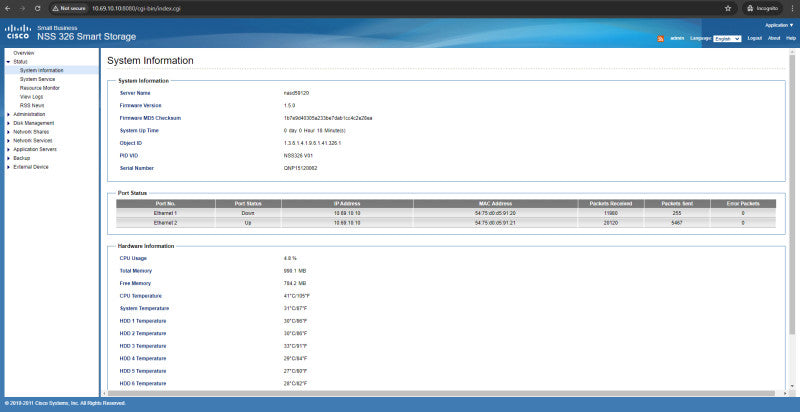800x412 pixels.
Task: Select System Information in the sidebar
Action: click(x=42, y=70)
